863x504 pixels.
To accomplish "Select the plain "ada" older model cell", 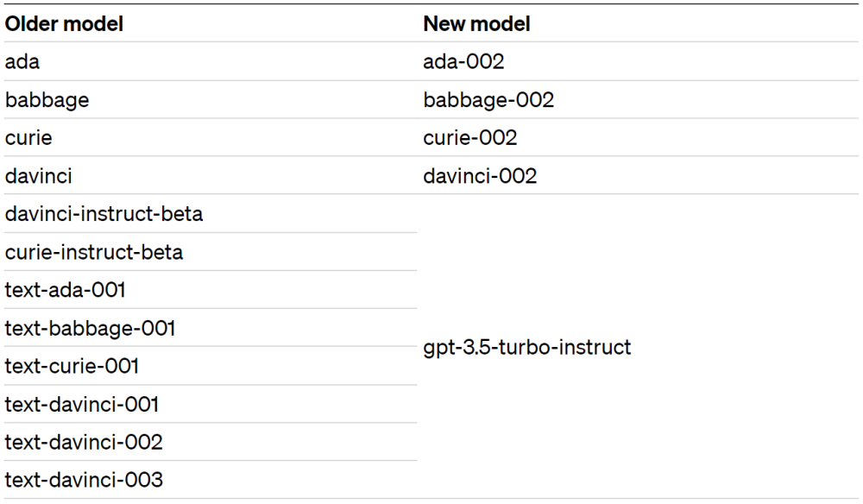I will (22, 62).
